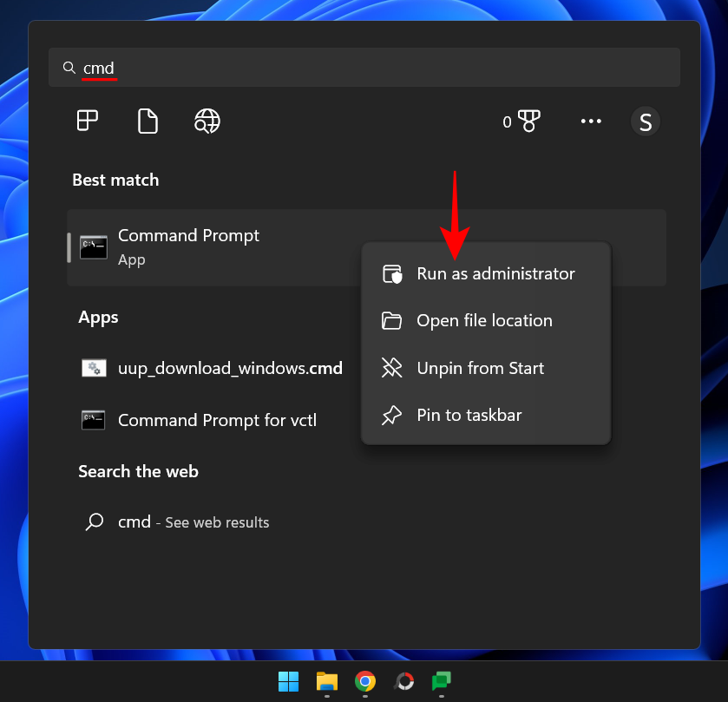Click the Command Prompt app icon
Image resolution: width=728 pixels, height=702 pixels.
(x=94, y=247)
